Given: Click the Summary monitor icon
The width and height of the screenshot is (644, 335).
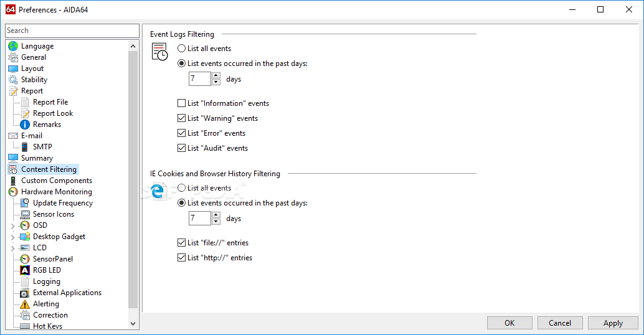Looking at the screenshot, I should [x=13, y=158].
